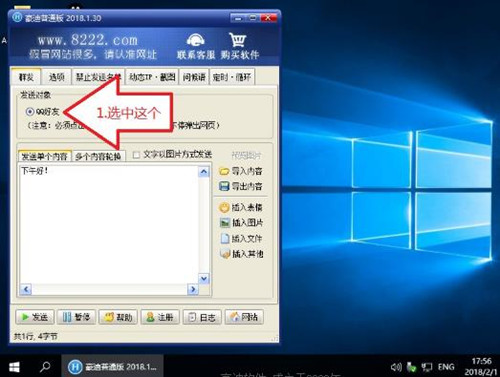Click the 插入其他 box icon

click(x=225, y=254)
